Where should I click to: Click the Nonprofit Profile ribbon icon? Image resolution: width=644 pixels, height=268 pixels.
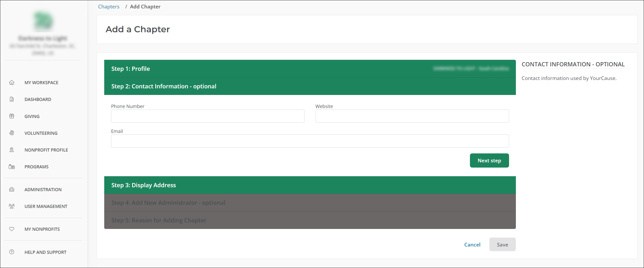click(12, 150)
